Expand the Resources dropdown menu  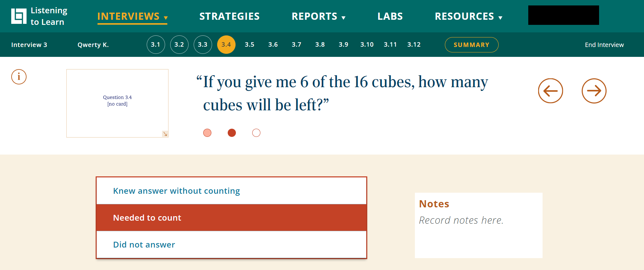tap(468, 16)
